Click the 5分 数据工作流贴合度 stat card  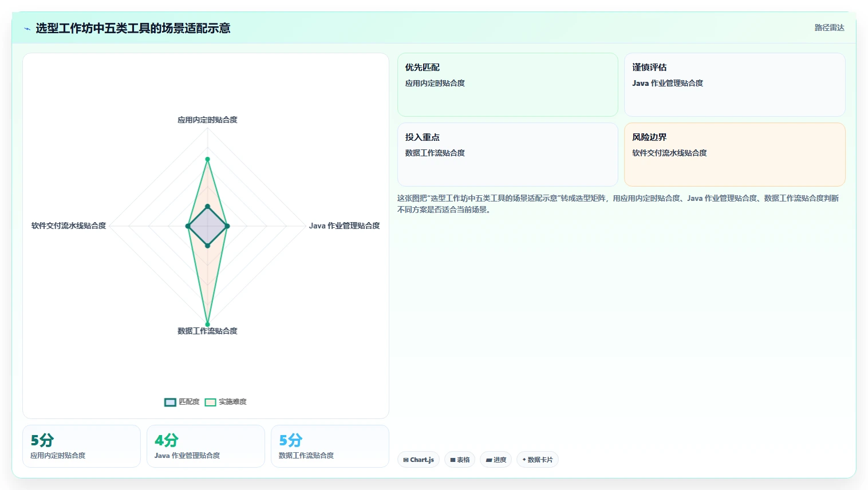[330, 446]
